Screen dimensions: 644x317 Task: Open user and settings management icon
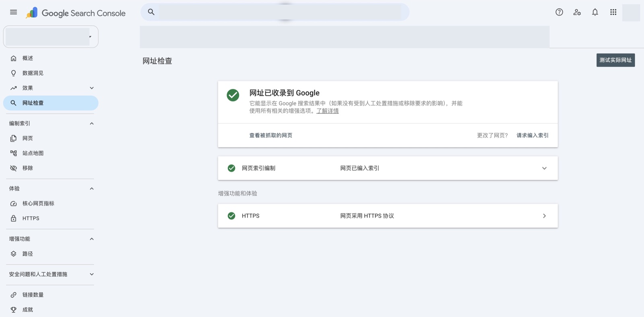577,12
